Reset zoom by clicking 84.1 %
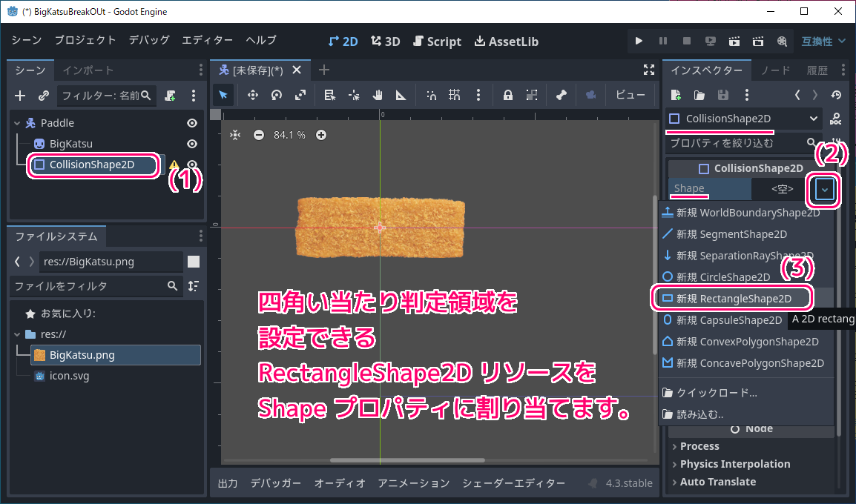Image resolution: width=856 pixels, height=504 pixels. pyautogui.click(x=289, y=135)
